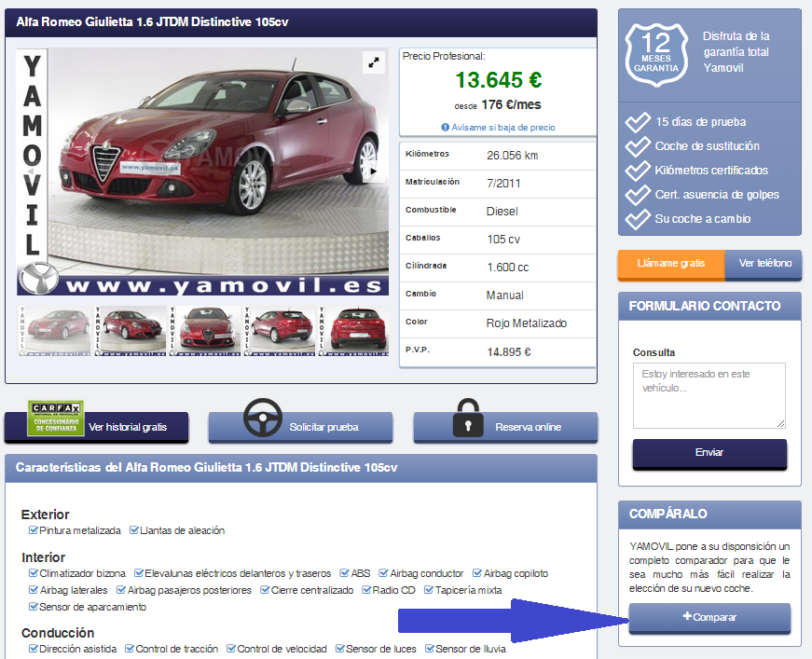Select the second car thumbnail below the photo
The height and width of the screenshot is (659, 812).
click(129, 332)
